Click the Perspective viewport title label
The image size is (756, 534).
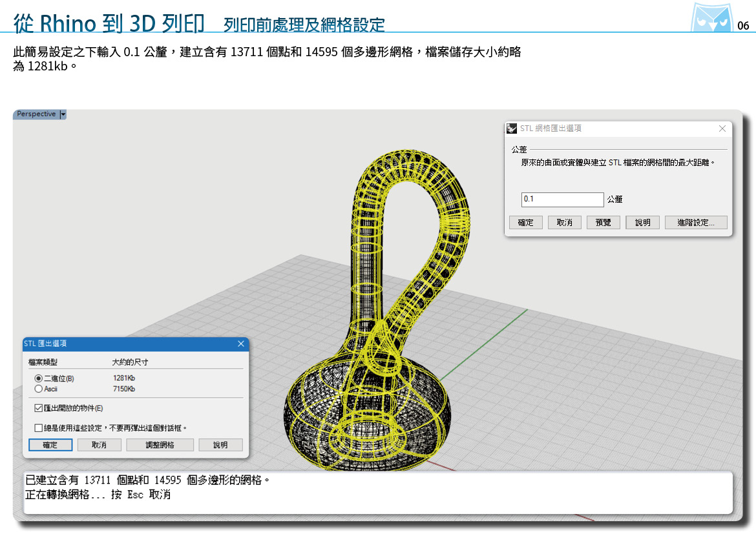tap(36, 114)
